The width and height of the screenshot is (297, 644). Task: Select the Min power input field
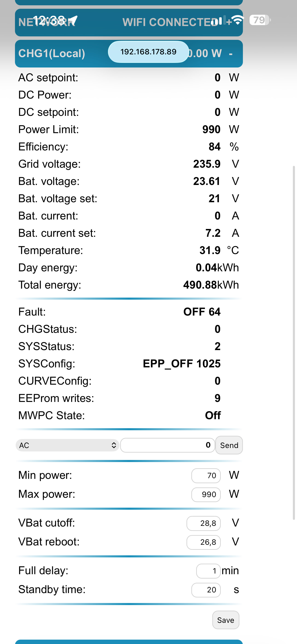[x=206, y=475]
